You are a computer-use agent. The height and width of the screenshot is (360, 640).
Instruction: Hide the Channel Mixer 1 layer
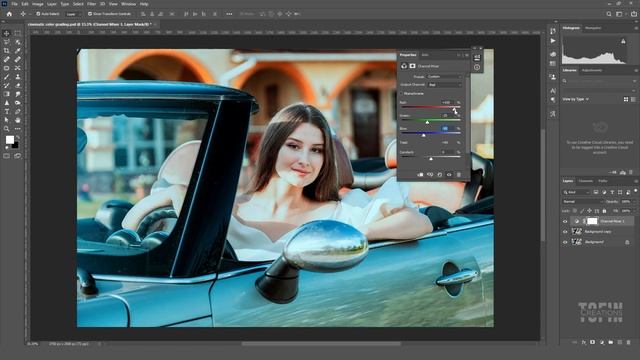[x=565, y=221]
